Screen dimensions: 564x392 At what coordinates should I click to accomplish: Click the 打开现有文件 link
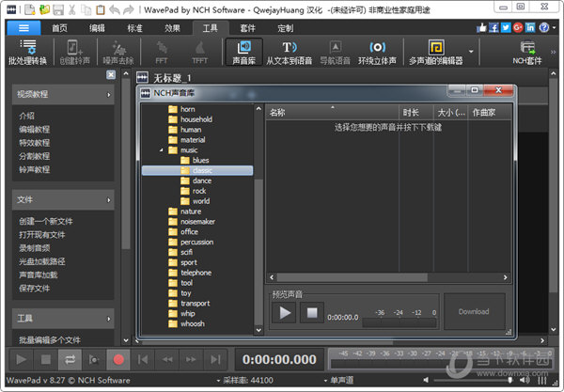(x=41, y=235)
